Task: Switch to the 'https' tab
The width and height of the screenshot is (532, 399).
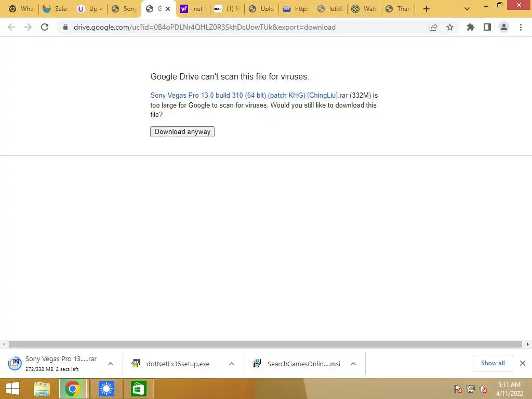Action: coord(296,9)
